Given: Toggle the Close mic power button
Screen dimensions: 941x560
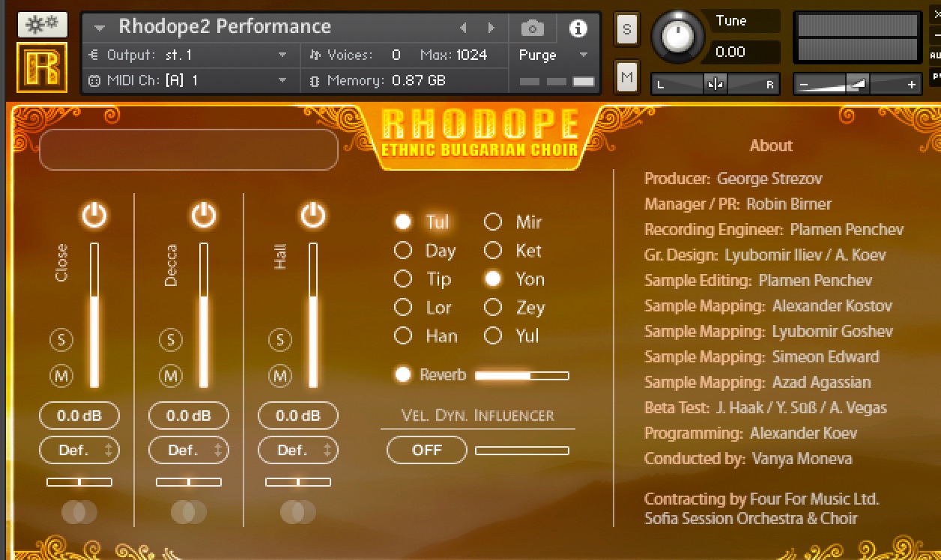Looking at the screenshot, I should [94, 216].
